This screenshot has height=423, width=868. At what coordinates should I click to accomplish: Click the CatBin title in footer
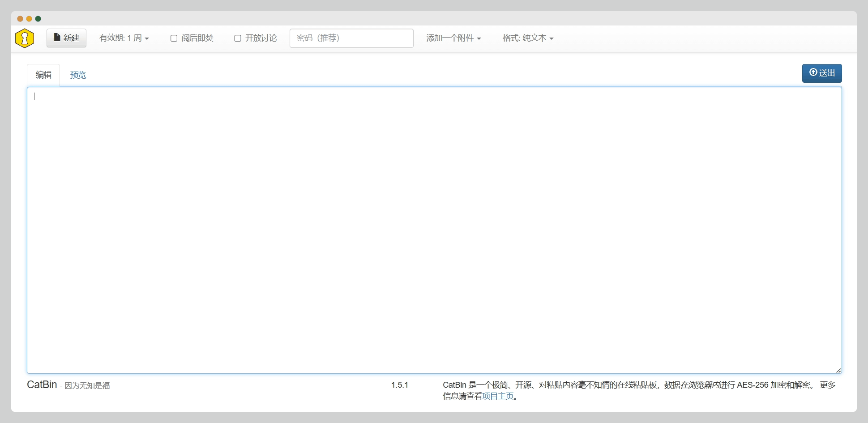42,385
